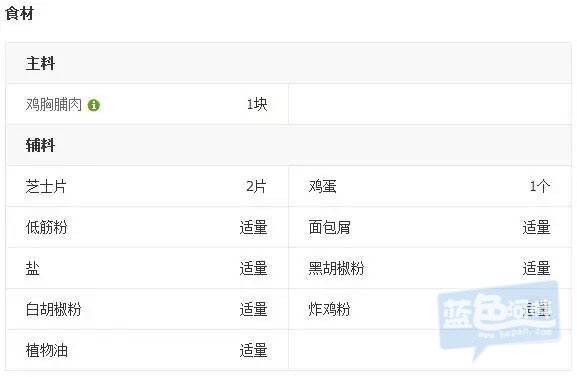Viewport: 577px width, 377px height.
Task: Click the 食材 heading title
Action: click(x=20, y=14)
